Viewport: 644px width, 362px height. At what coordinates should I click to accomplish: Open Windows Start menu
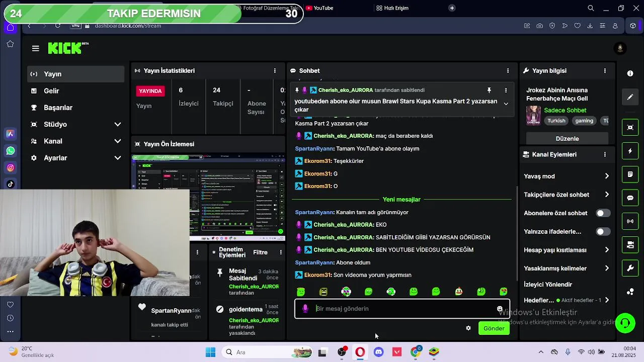[x=210, y=352]
